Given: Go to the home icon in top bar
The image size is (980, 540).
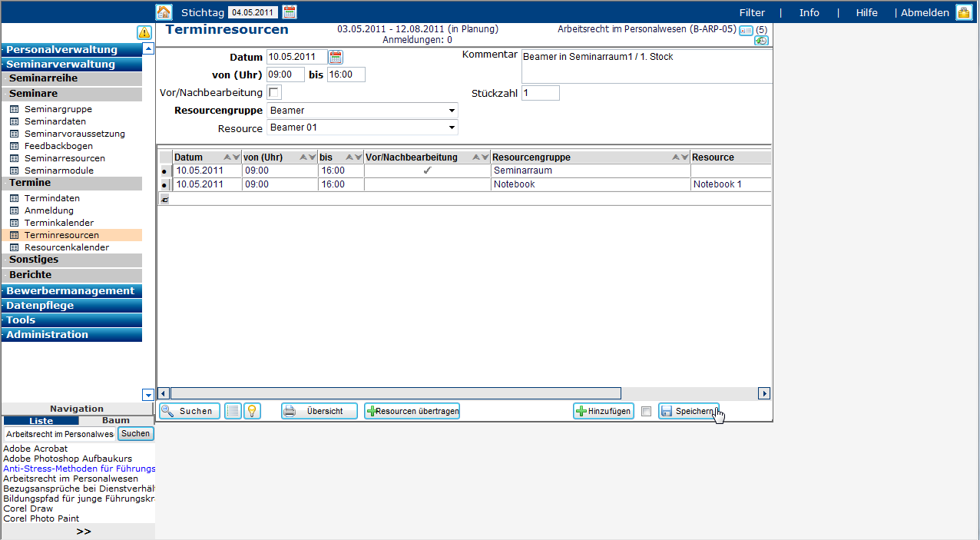Looking at the screenshot, I should [164, 12].
